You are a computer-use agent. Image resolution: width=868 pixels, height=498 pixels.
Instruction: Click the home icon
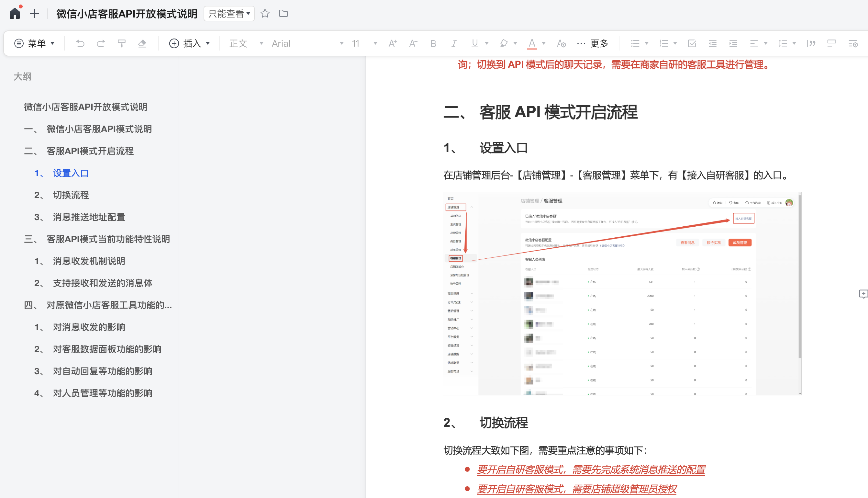(x=15, y=13)
